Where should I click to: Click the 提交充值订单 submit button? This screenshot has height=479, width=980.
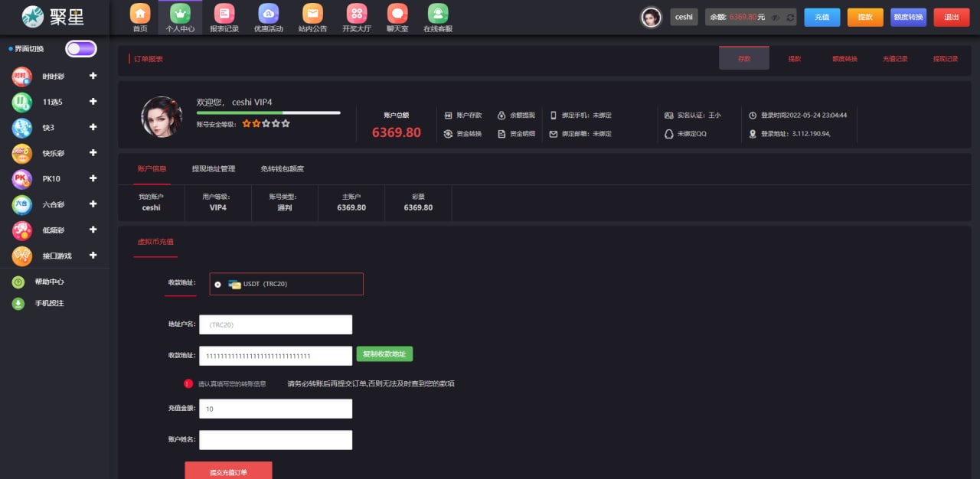[x=228, y=471]
